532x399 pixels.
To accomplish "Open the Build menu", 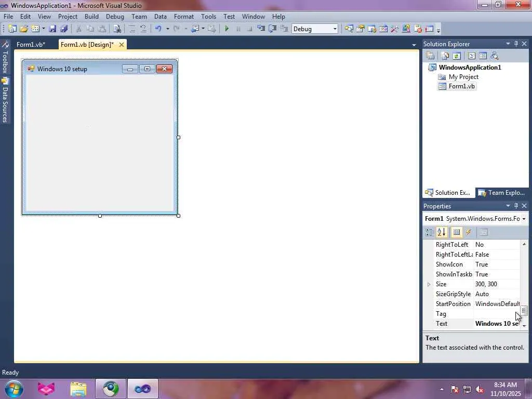I will pos(91,16).
